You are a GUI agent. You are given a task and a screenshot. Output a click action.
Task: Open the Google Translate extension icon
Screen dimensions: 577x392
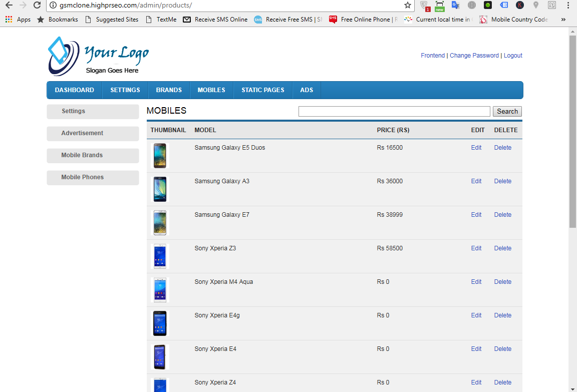coord(456,5)
